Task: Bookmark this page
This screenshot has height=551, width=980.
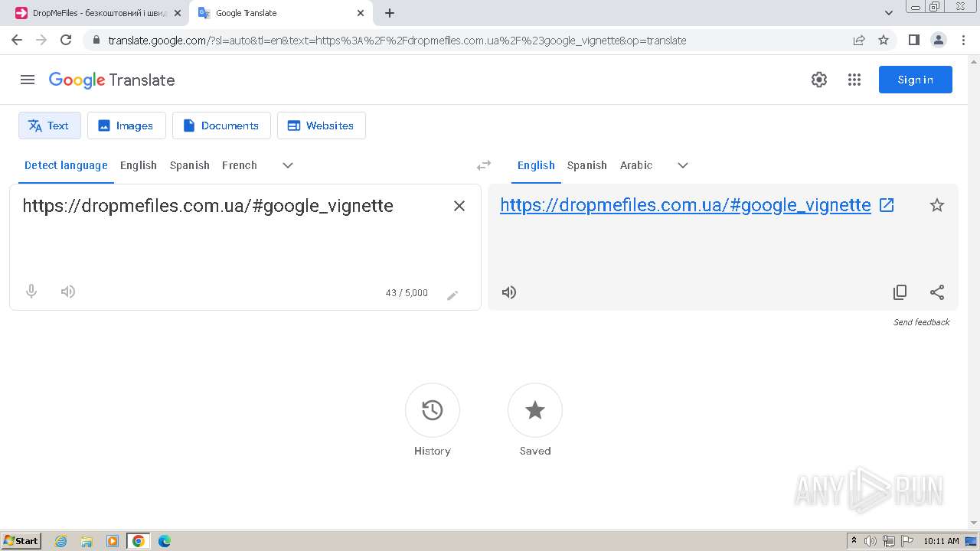Action: click(x=884, y=40)
